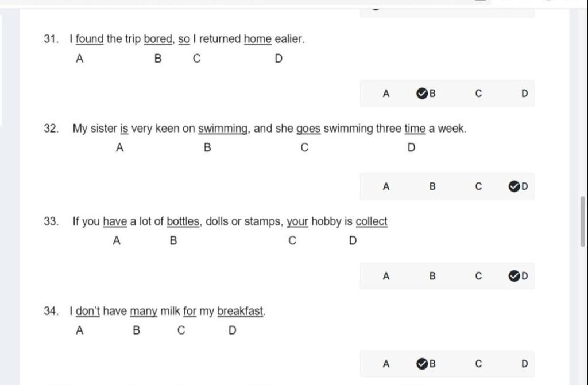Viewport: 588px width, 385px height.
Task: Click underlined word 'bored' in question 31
Action: pos(158,39)
